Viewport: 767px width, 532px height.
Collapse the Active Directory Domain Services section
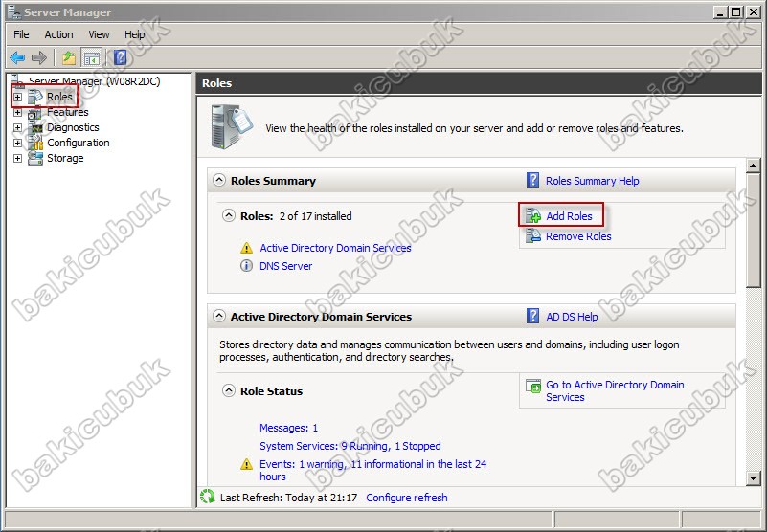[219, 317]
